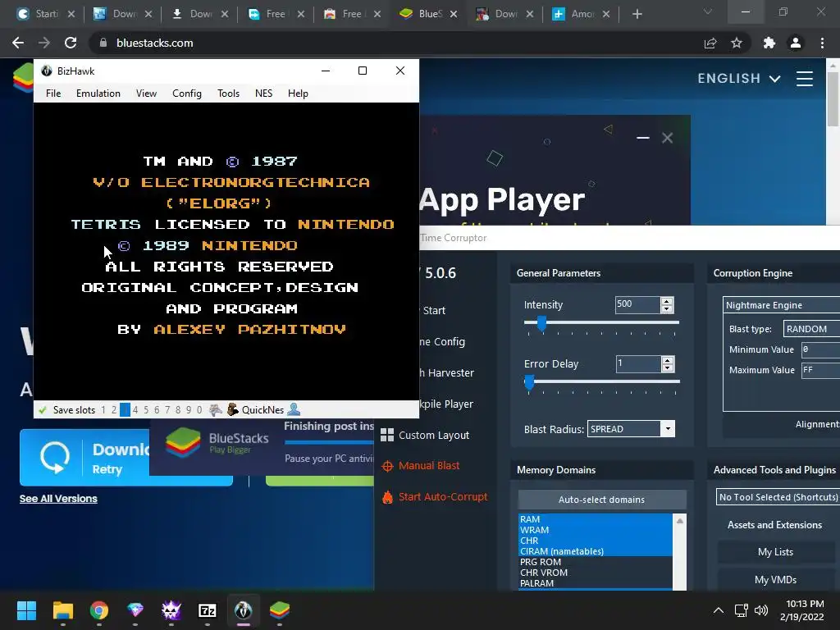Select save slot 9 in BizHawk
840x630 pixels.
tap(189, 410)
